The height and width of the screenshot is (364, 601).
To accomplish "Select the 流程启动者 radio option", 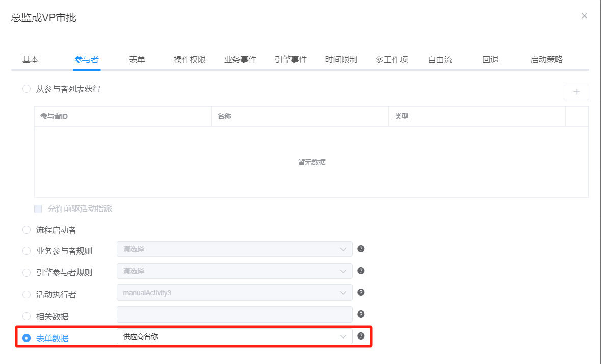I will (x=27, y=230).
